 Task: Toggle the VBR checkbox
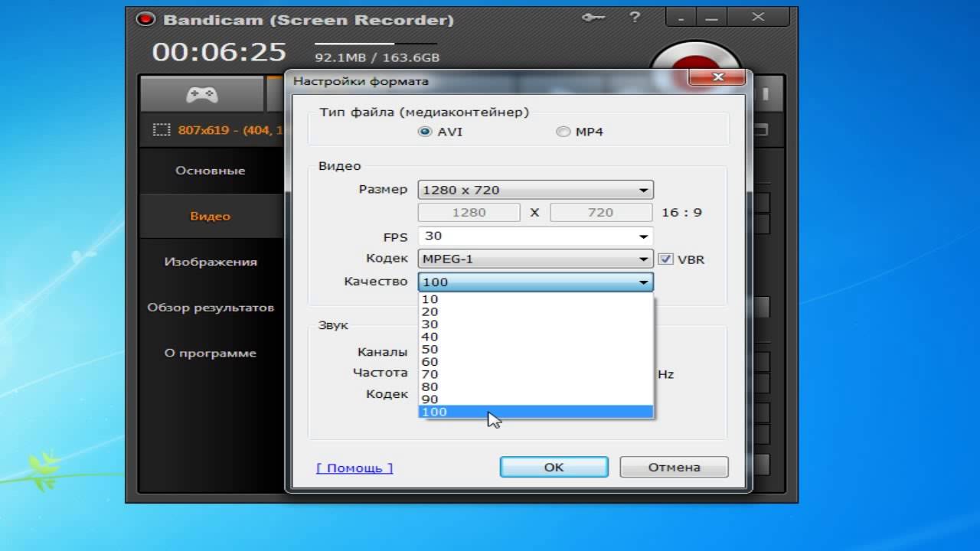tap(665, 259)
